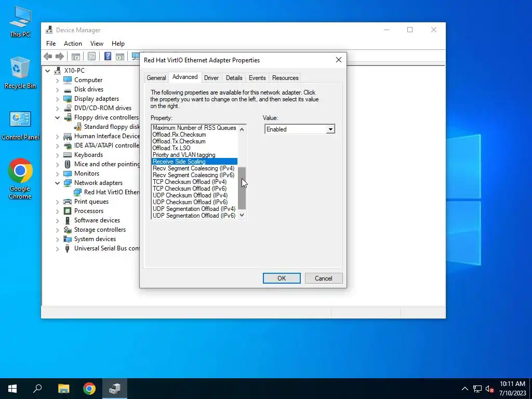Click the taskbar clock and date
532x399 pixels.
click(x=512, y=389)
